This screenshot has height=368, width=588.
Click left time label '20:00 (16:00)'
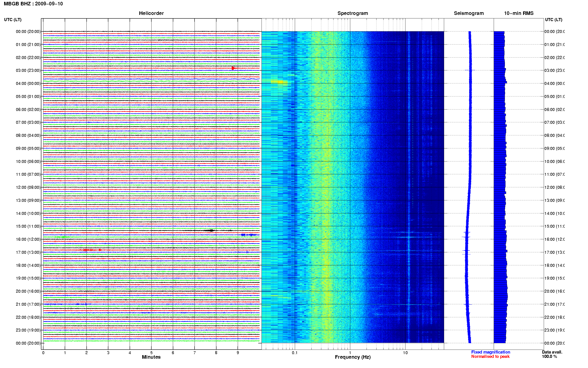(x=28, y=291)
